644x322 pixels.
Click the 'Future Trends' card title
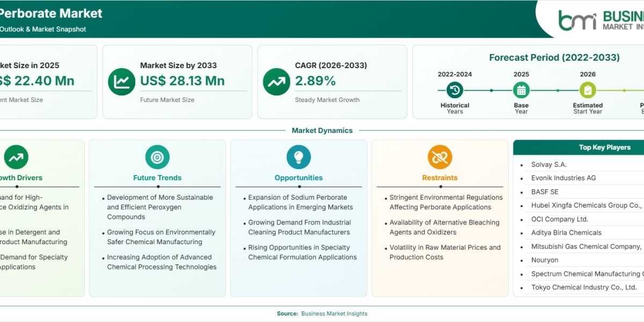[157, 178]
